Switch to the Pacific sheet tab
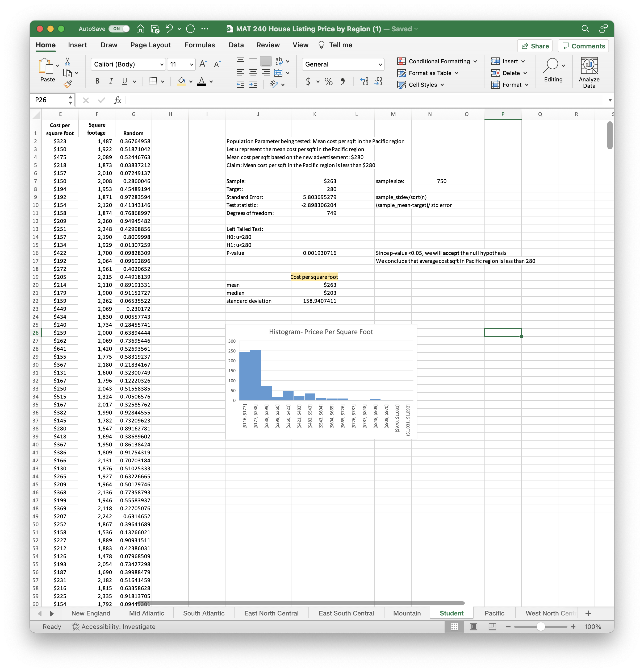 494,613
